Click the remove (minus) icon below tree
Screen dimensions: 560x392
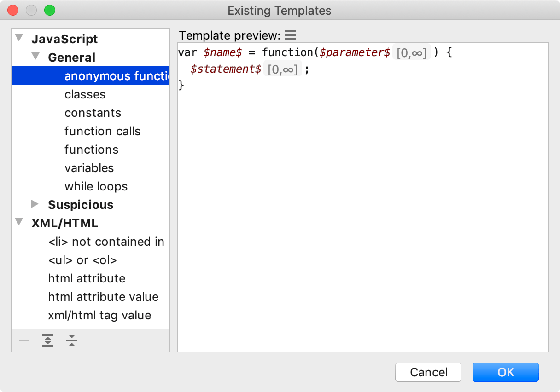[x=24, y=341]
